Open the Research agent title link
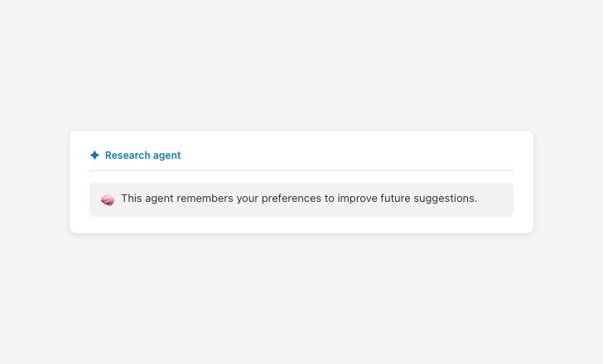This screenshot has width=603, height=364. click(142, 156)
